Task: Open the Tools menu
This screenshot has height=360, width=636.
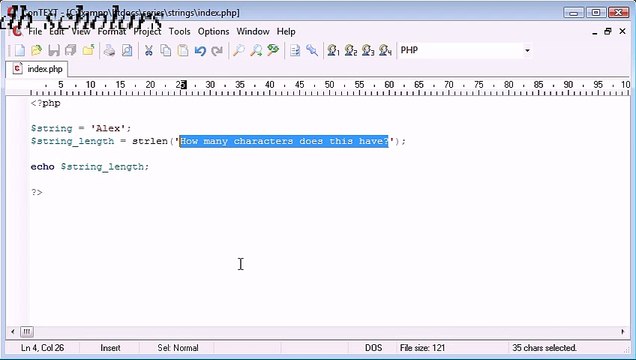Action: coord(179,32)
